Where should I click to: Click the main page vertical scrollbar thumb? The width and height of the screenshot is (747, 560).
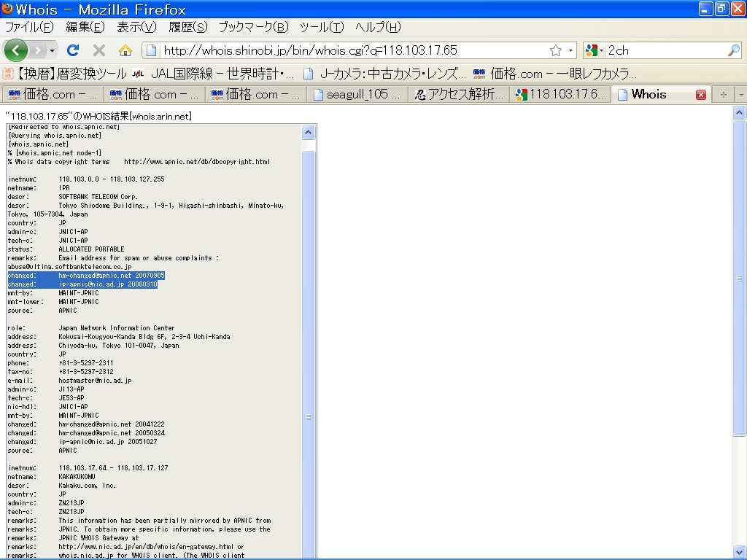tap(740, 279)
